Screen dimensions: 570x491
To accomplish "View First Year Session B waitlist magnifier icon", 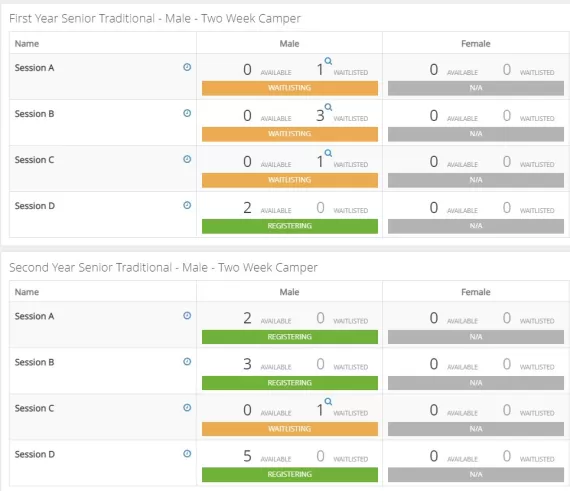I will tap(328, 107).
